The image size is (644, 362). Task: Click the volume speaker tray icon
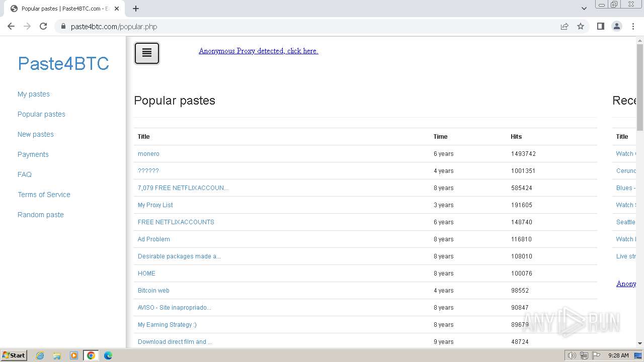tap(572, 355)
